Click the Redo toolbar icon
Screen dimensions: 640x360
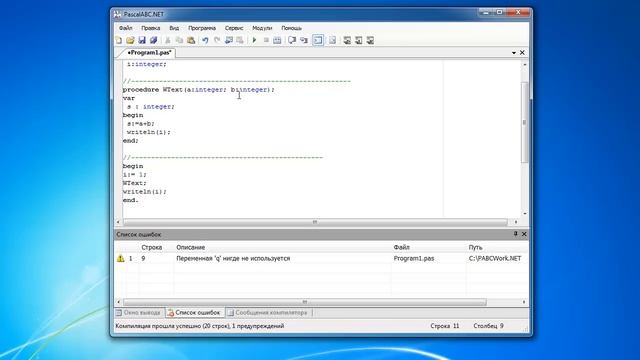217,40
